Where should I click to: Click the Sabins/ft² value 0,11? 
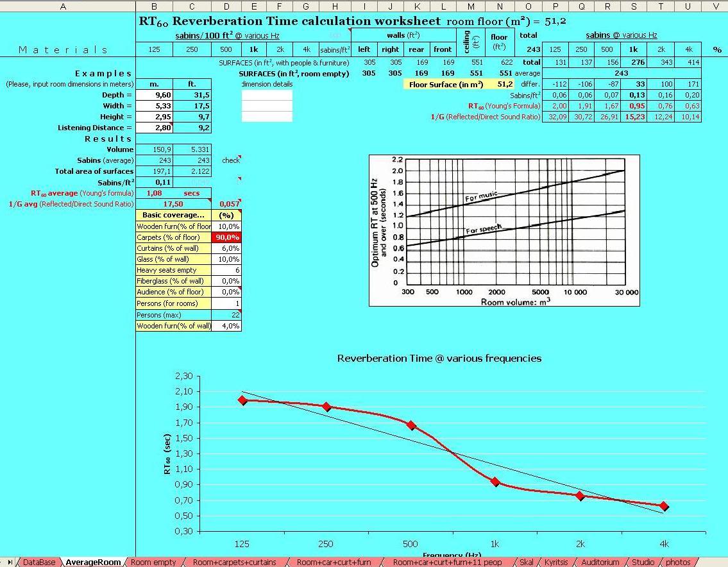[154, 183]
